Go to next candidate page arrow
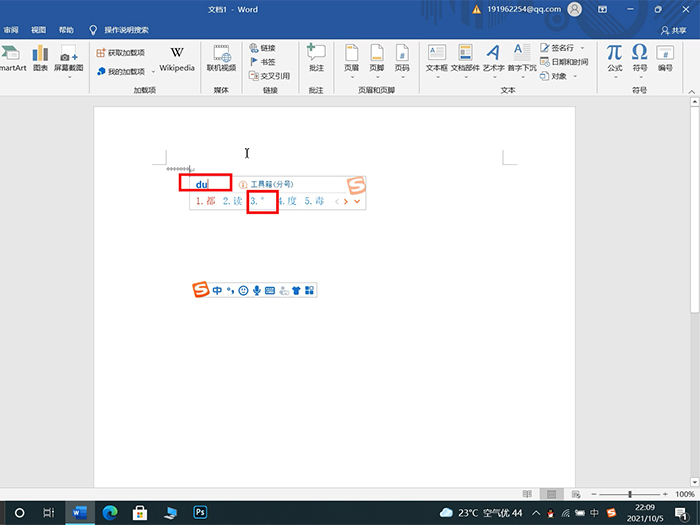 point(346,202)
